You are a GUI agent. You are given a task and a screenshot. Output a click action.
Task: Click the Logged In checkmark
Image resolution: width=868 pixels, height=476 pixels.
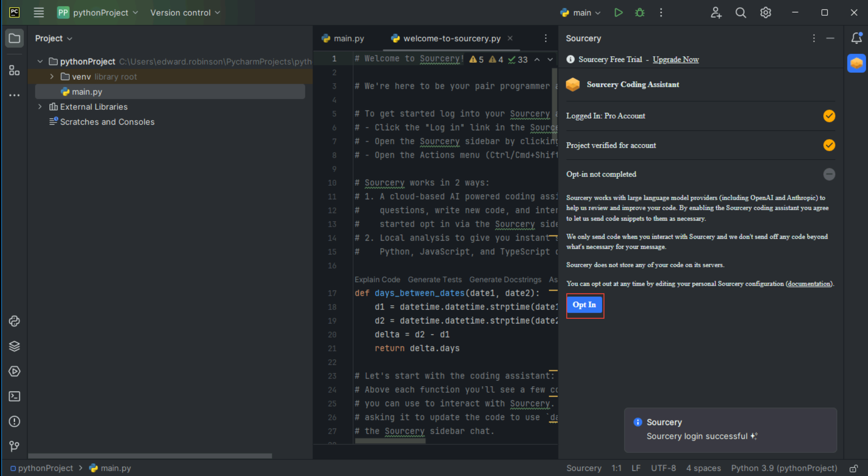(829, 116)
